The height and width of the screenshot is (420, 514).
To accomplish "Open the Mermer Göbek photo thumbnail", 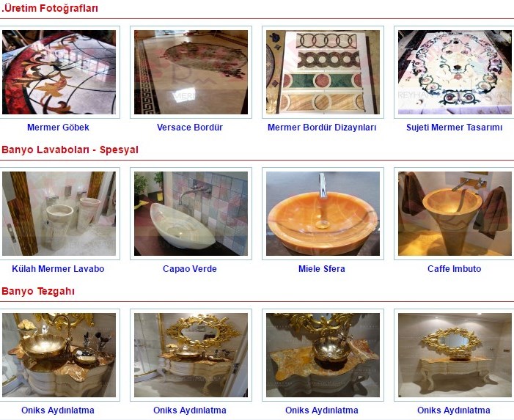I will pyautogui.click(x=59, y=72).
